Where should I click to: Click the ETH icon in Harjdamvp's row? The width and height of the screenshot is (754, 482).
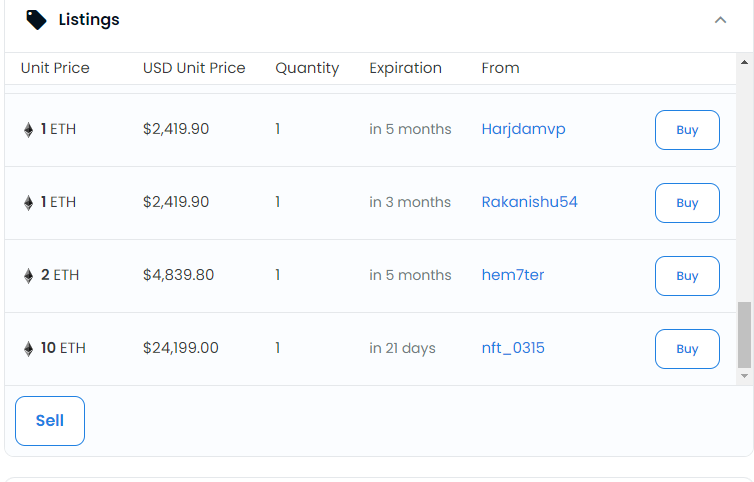point(28,130)
